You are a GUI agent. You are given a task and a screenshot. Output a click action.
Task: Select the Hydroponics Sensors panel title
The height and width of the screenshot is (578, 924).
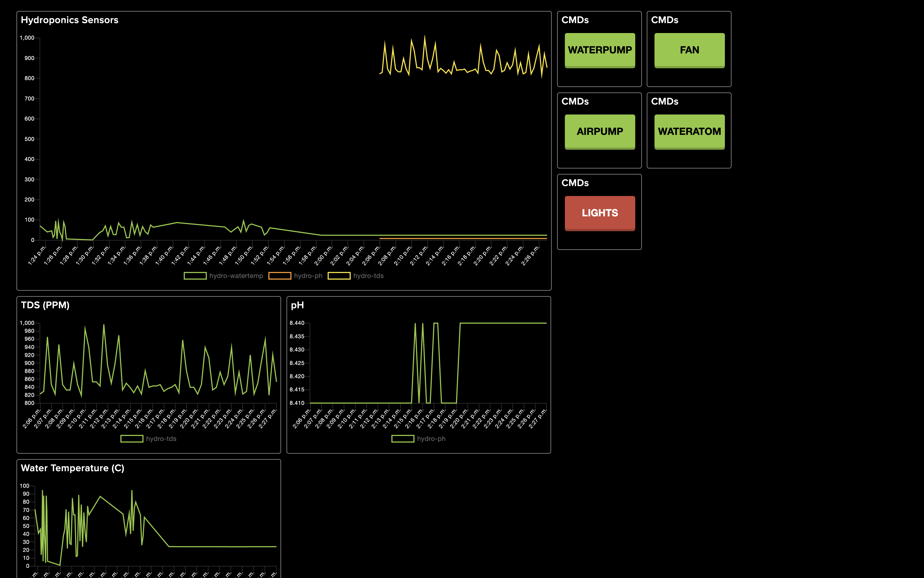coord(70,20)
